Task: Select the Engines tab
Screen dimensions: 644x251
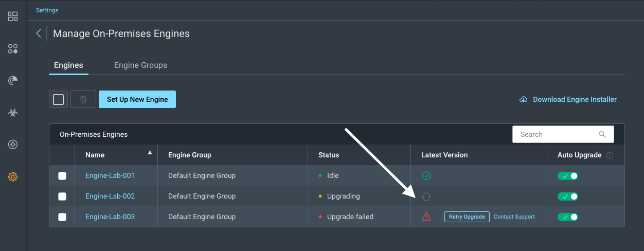Action: coord(68,65)
